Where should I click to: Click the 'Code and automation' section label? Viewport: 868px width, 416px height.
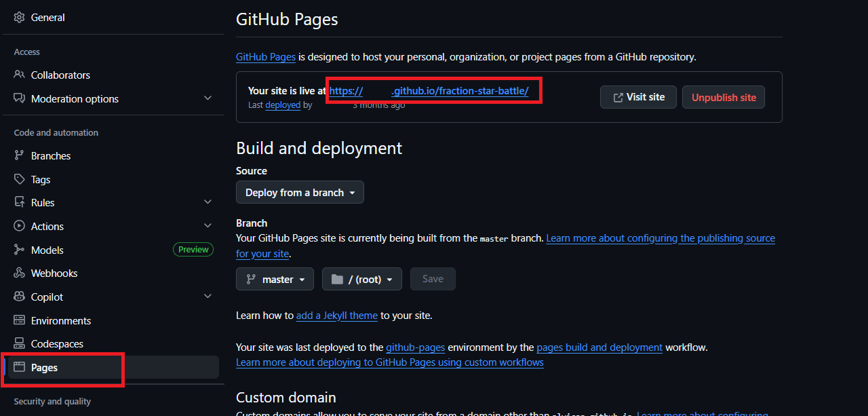tap(56, 132)
